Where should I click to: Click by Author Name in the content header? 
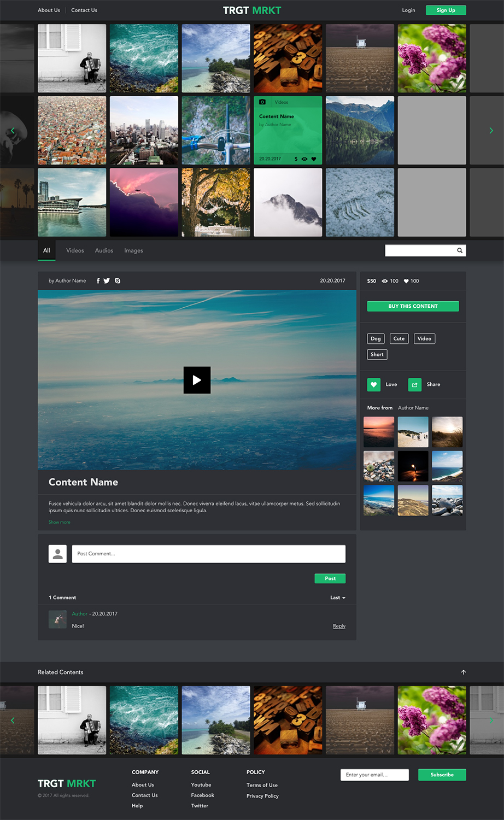[x=67, y=280]
